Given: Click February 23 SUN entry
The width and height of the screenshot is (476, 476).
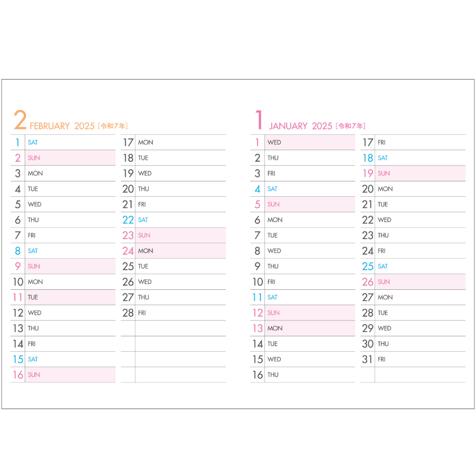Looking at the screenshot, I should pos(173,235).
